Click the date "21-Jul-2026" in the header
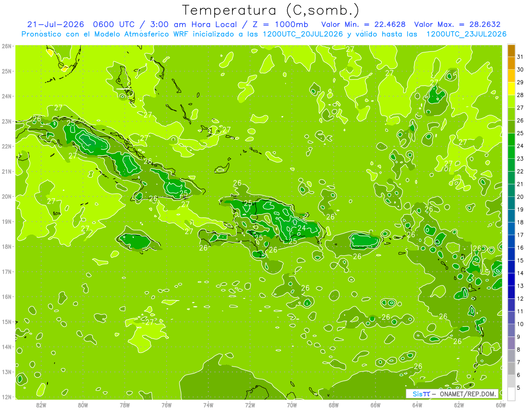The image size is (532, 411). point(55,24)
